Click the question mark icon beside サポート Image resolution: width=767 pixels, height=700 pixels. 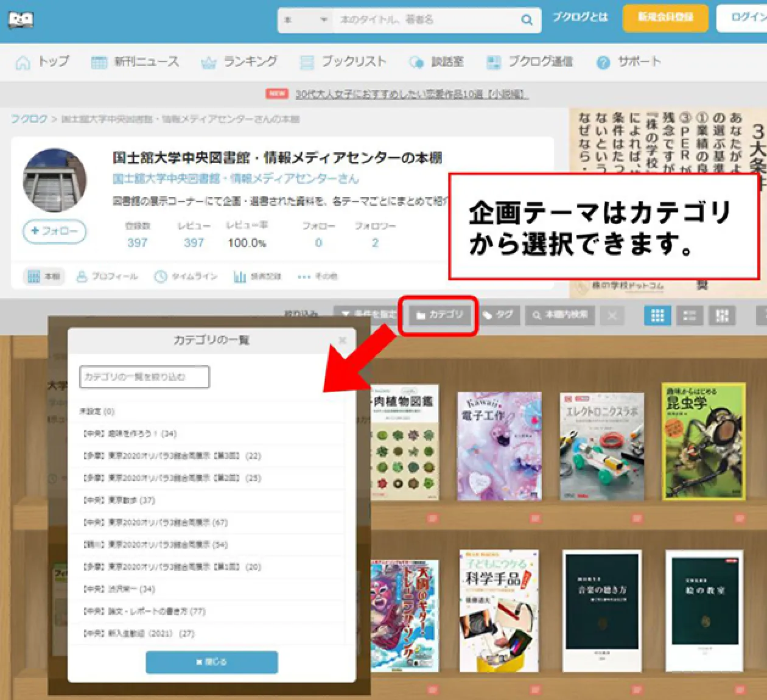(603, 63)
